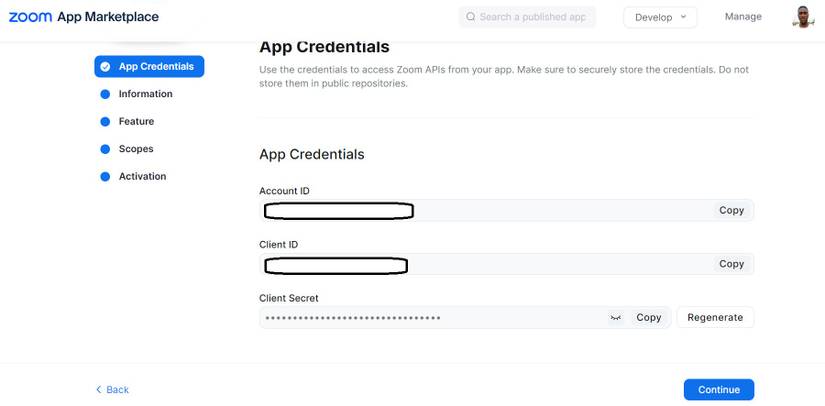This screenshot has height=406, width=825.
Task: Copy the Client Secret
Action: coord(649,318)
